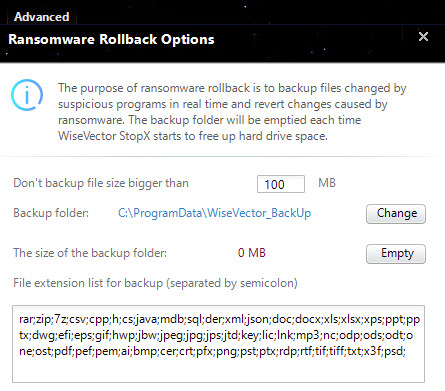Click the "File extension list for backup" label
445x391 pixels.
[155, 283]
